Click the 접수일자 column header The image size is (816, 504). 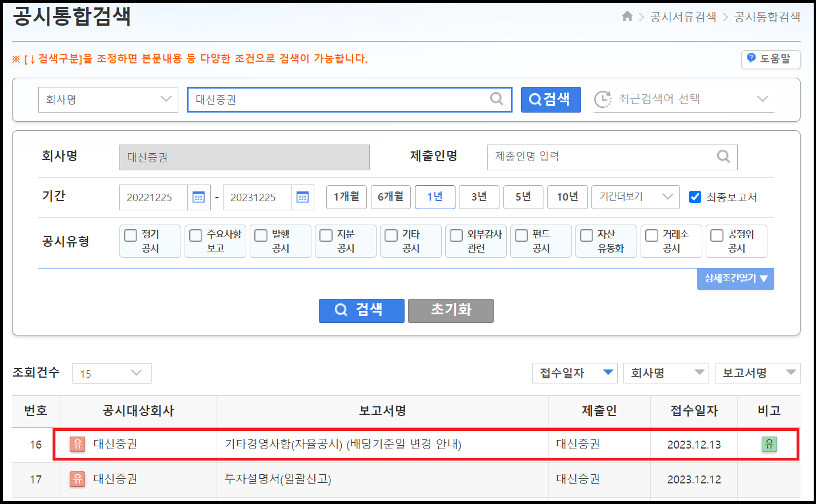[694, 411]
